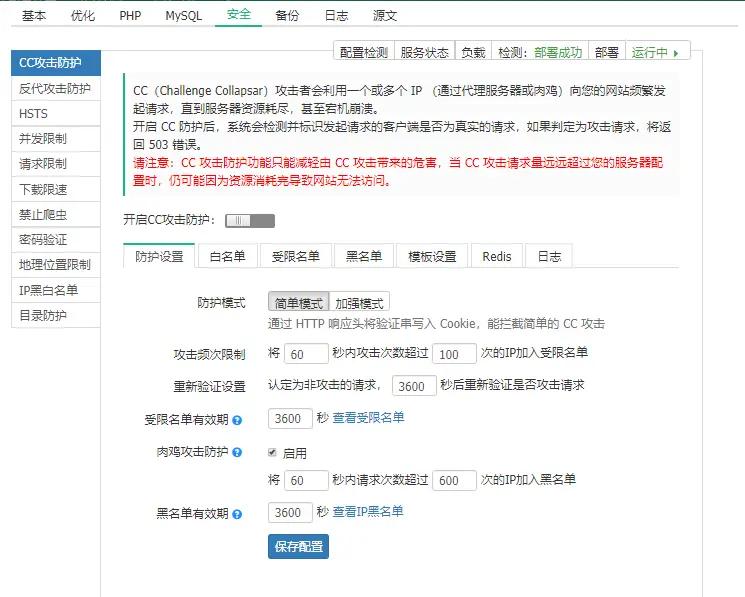Open the 查看受限名单 link

point(368,418)
